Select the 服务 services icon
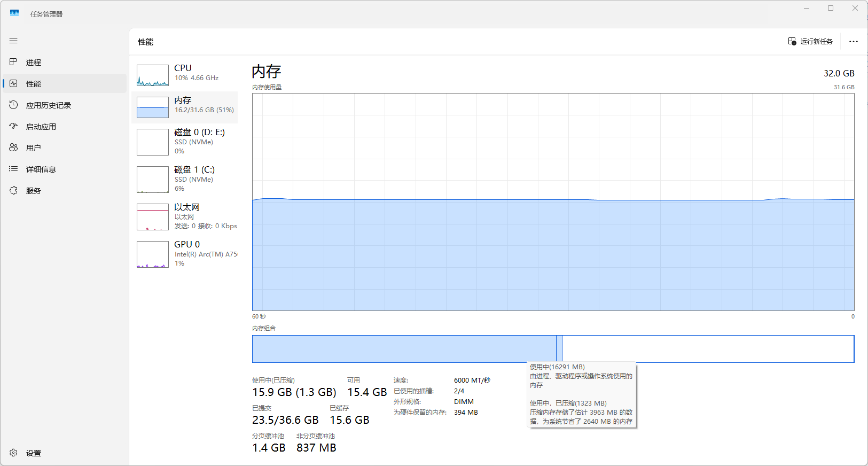This screenshot has width=868, height=466. coord(13,190)
